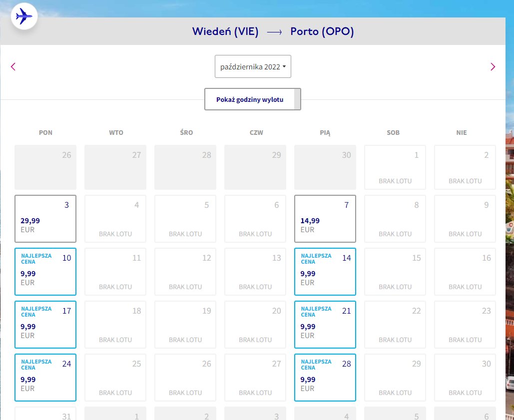This screenshot has height=420, width=514.
Task: Click day 15 cell with BRAK LOTU
Action: click(x=395, y=272)
